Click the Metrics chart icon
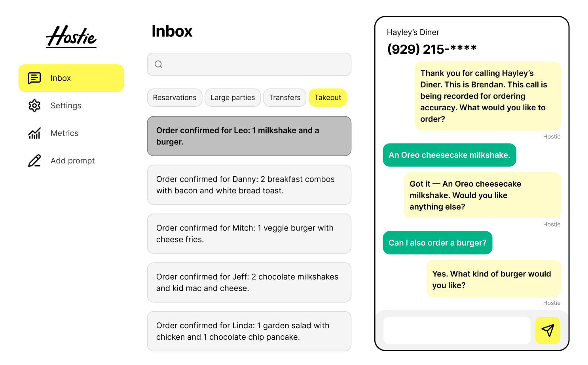588x365 pixels. point(34,133)
